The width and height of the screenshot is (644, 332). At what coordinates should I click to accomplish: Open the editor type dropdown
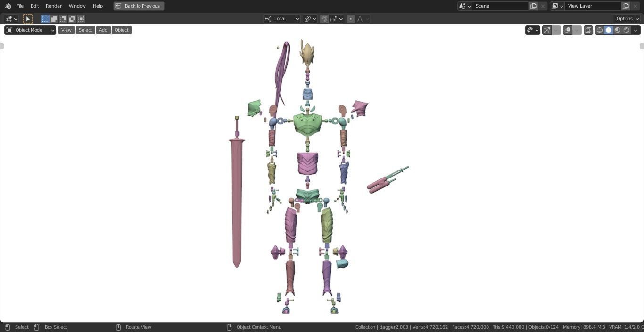coord(11,19)
